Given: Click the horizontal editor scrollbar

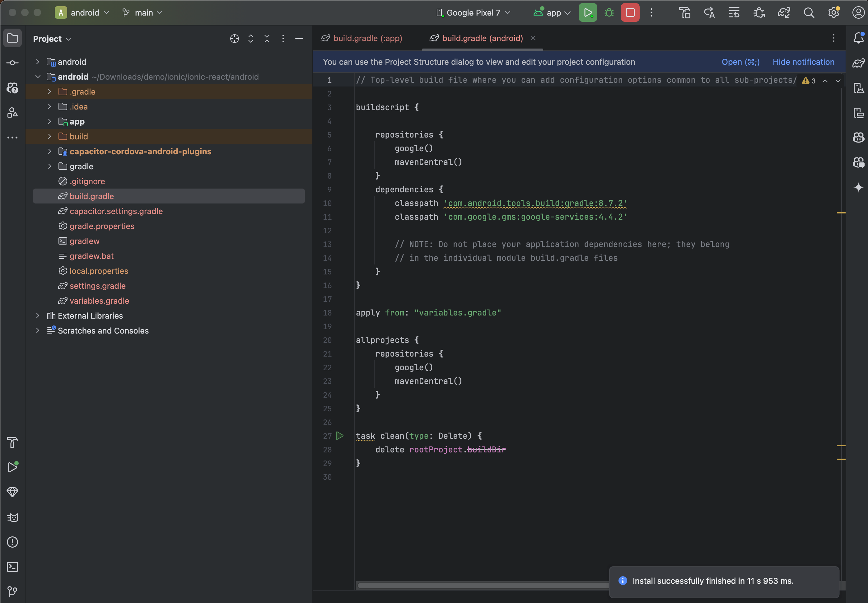Looking at the screenshot, I should [x=483, y=586].
